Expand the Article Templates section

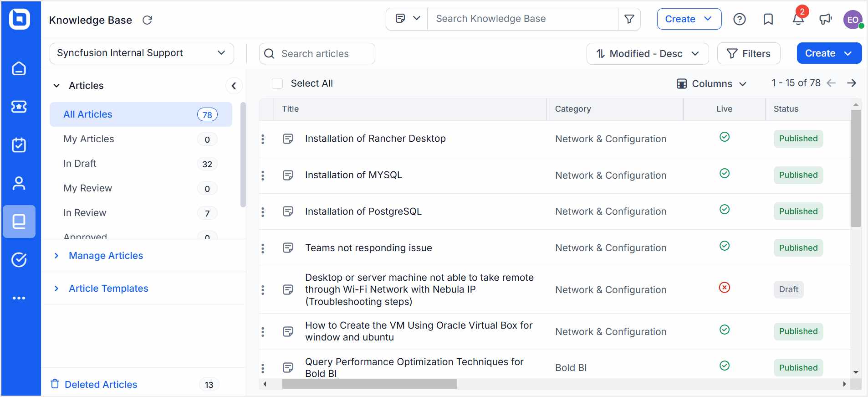(x=56, y=289)
